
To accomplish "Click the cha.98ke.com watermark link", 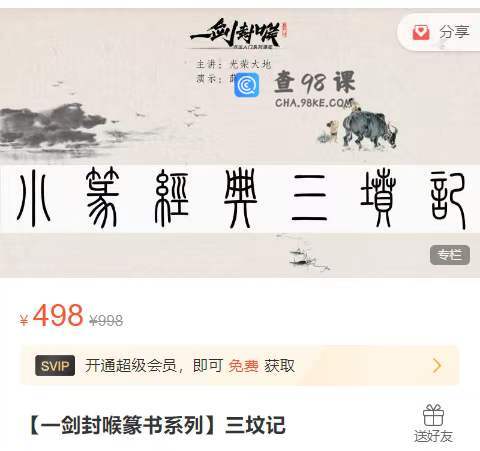I will (313, 103).
